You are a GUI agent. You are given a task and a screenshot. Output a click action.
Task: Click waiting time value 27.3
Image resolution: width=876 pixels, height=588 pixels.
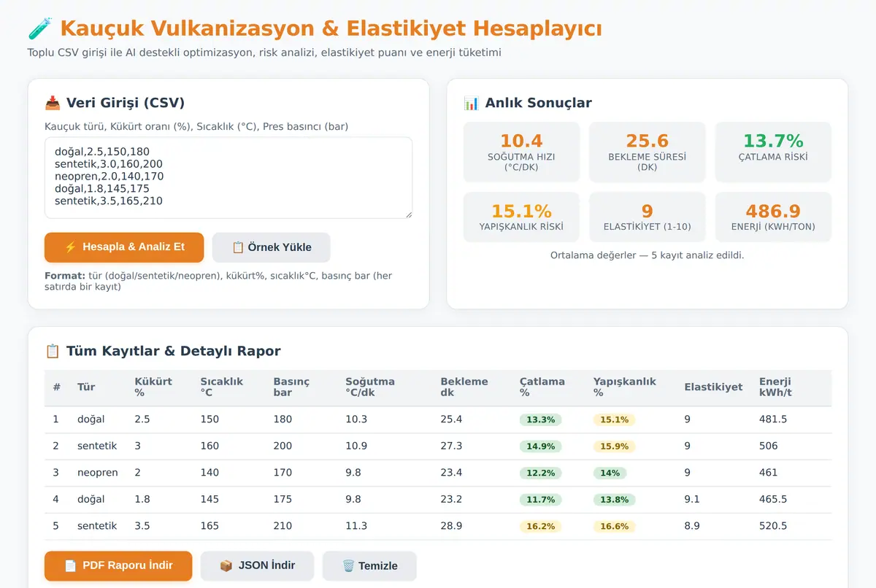[x=451, y=446]
